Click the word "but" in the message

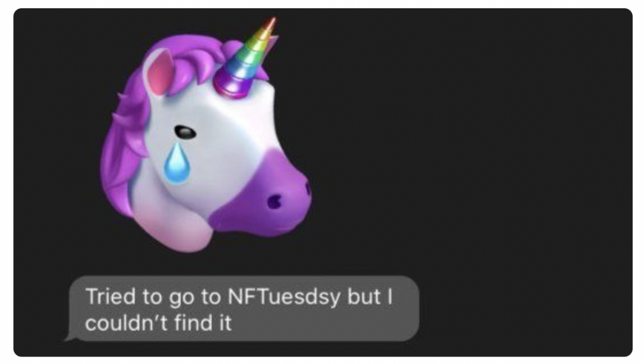click(364, 296)
